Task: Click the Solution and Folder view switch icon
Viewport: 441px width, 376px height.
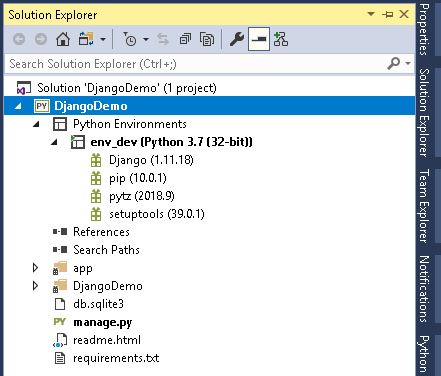Action: click(x=86, y=39)
